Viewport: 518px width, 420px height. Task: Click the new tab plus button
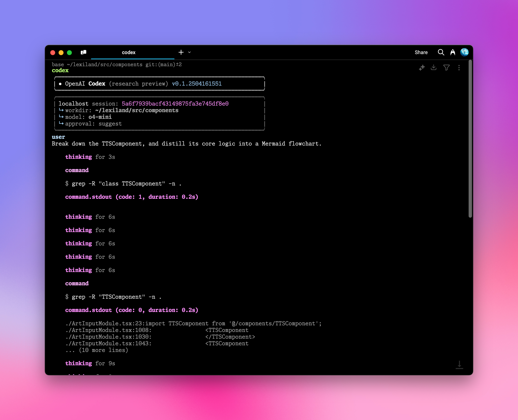181,52
